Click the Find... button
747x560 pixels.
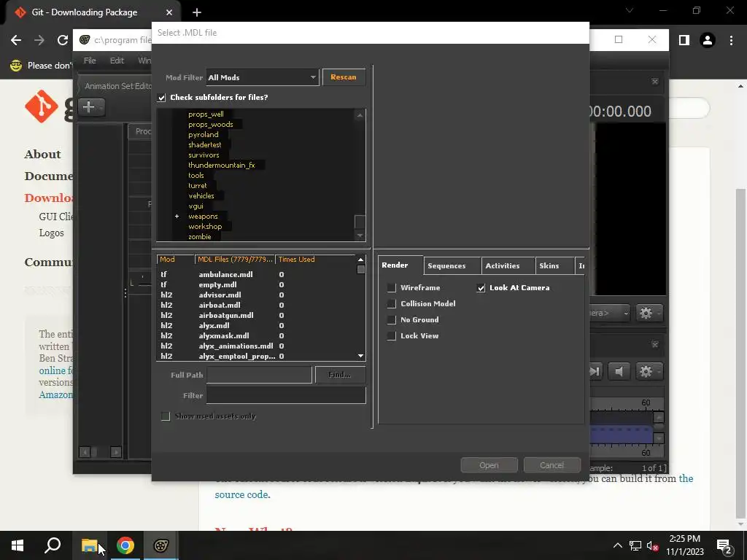click(x=340, y=375)
